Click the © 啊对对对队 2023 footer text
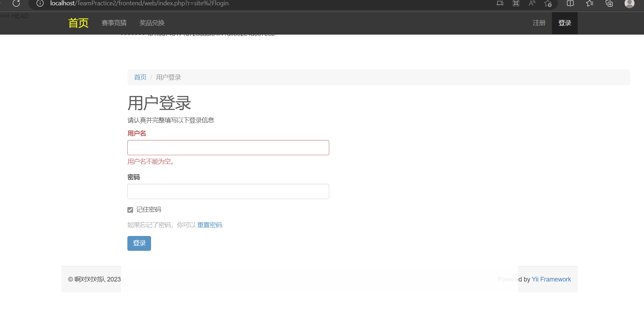Screen dimensions: 644x309 95,279
